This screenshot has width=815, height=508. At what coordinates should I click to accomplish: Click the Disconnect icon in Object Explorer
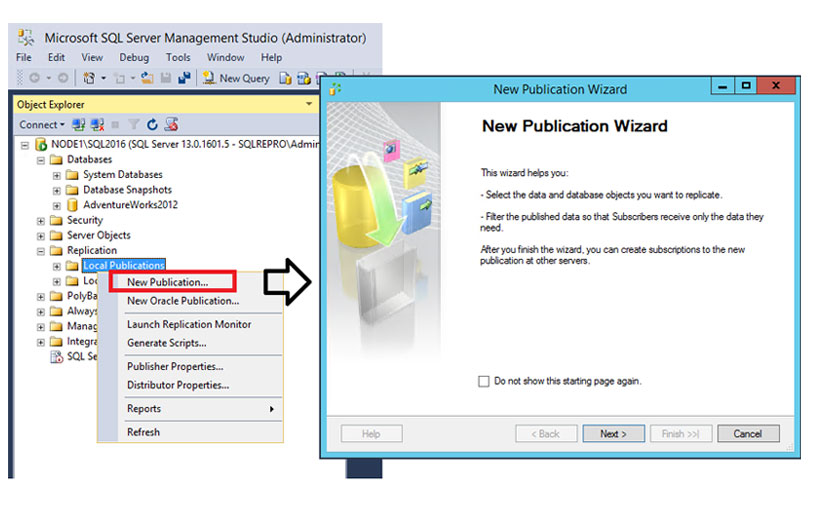[97, 125]
